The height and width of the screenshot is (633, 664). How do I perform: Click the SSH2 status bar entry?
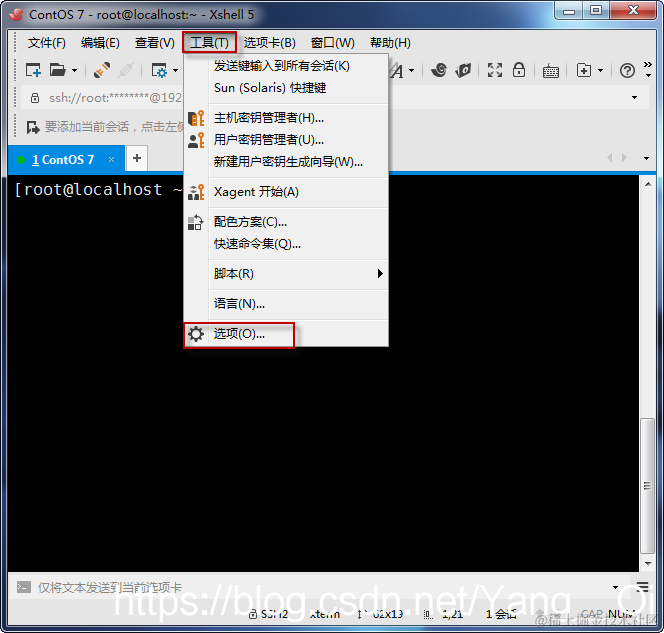(269, 614)
